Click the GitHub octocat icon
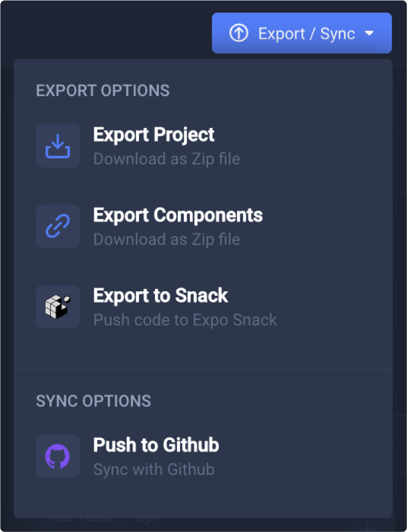The width and height of the screenshot is (407, 532). (x=58, y=457)
